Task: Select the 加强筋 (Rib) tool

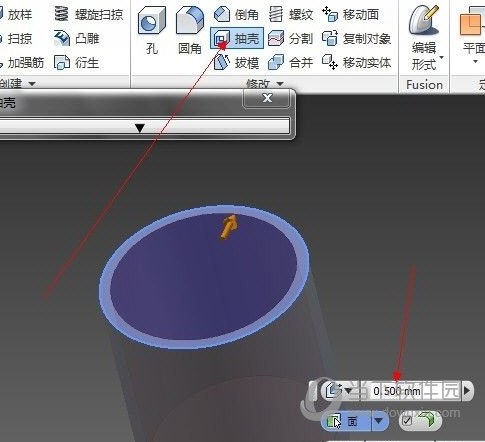Action: point(22,62)
